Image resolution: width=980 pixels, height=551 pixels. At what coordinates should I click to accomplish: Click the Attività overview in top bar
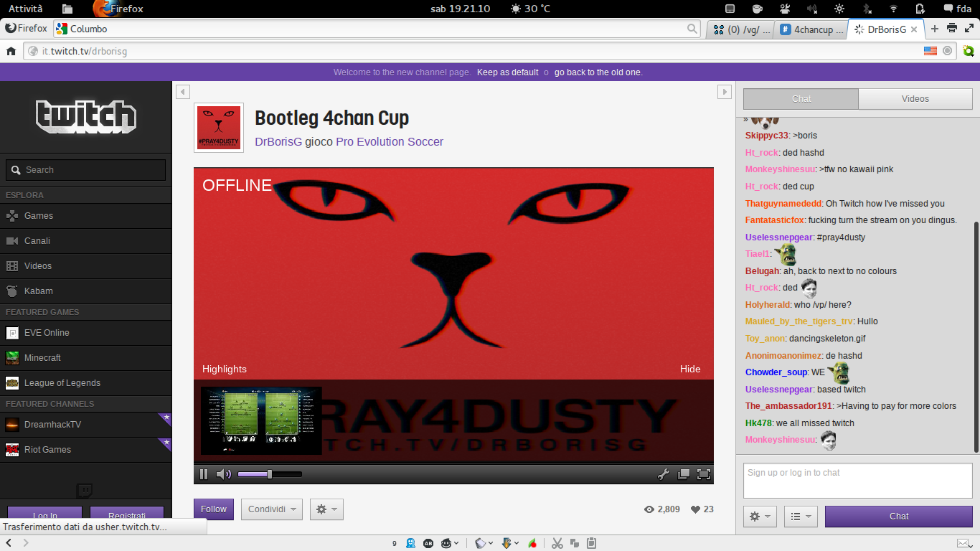25,9
